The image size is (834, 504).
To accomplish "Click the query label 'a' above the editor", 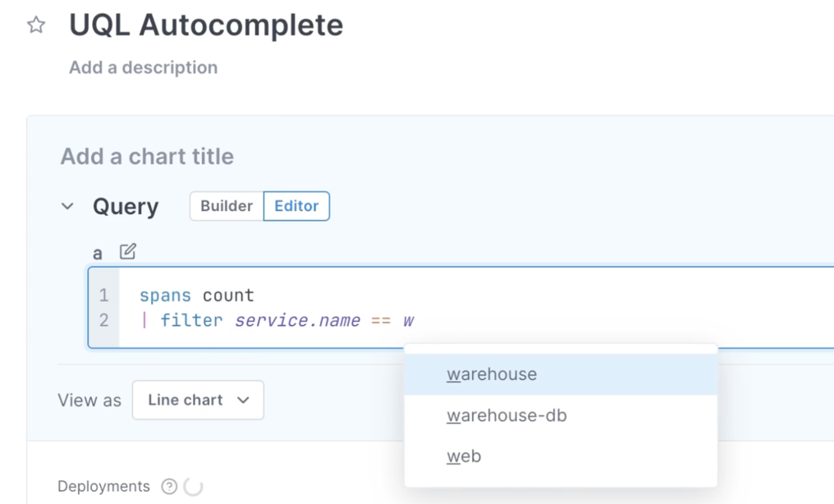I will (98, 252).
